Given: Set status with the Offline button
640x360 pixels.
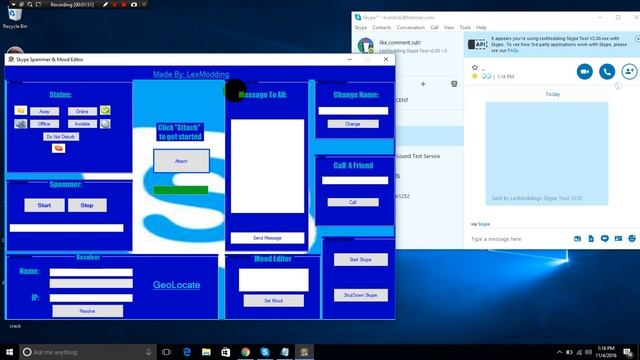Looking at the screenshot, I should click(44, 124).
